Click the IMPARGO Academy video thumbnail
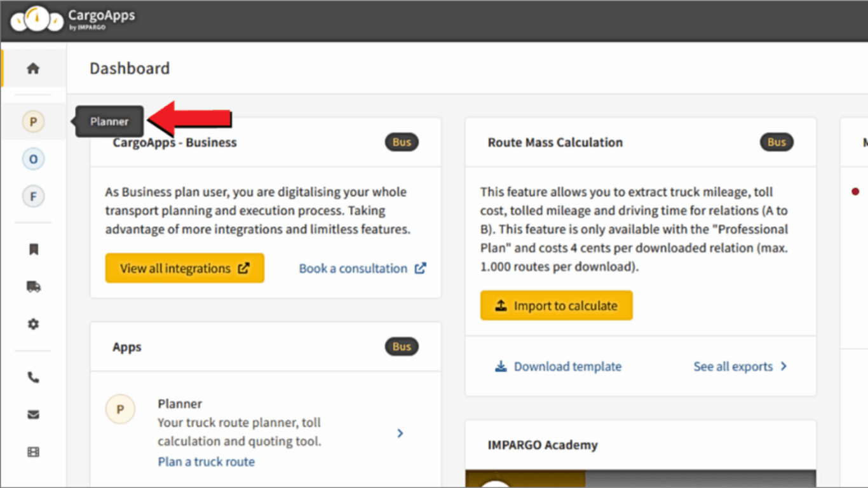Image resolution: width=868 pixels, height=488 pixels. (x=640, y=478)
